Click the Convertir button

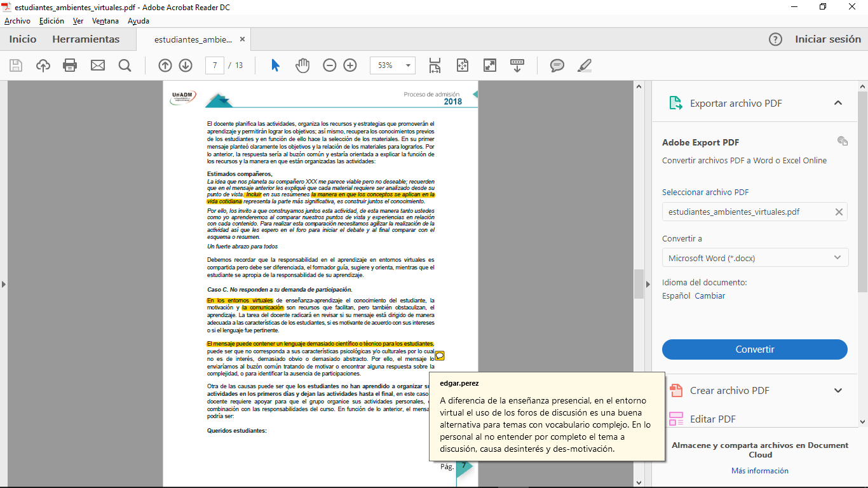(x=754, y=349)
